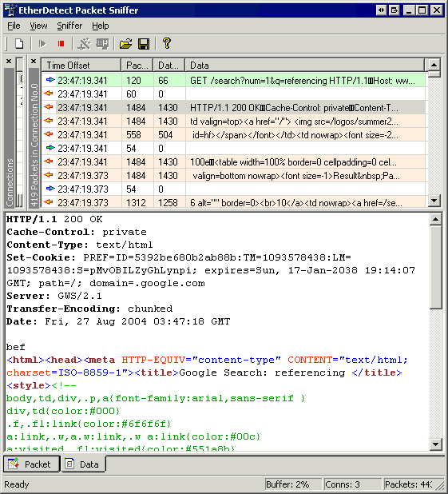
Task: Open a capture file with the folder icon
Action: (x=125, y=43)
